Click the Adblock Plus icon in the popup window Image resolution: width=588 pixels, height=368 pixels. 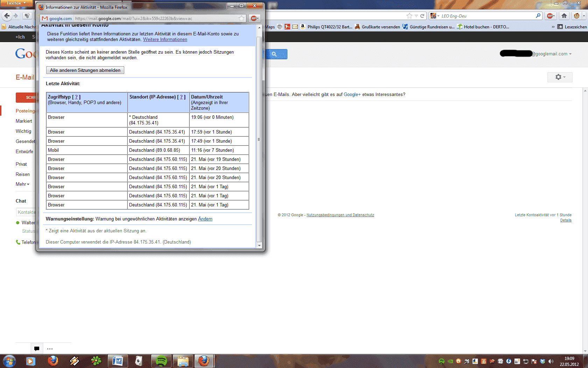[x=254, y=18]
